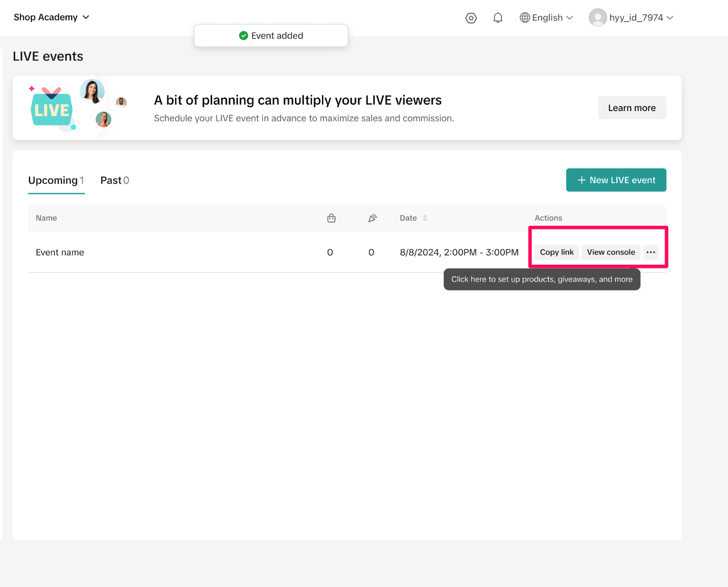Image resolution: width=728 pixels, height=587 pixels.
Task: Open the hexagon settings icon in header
Action: (471, 18)
